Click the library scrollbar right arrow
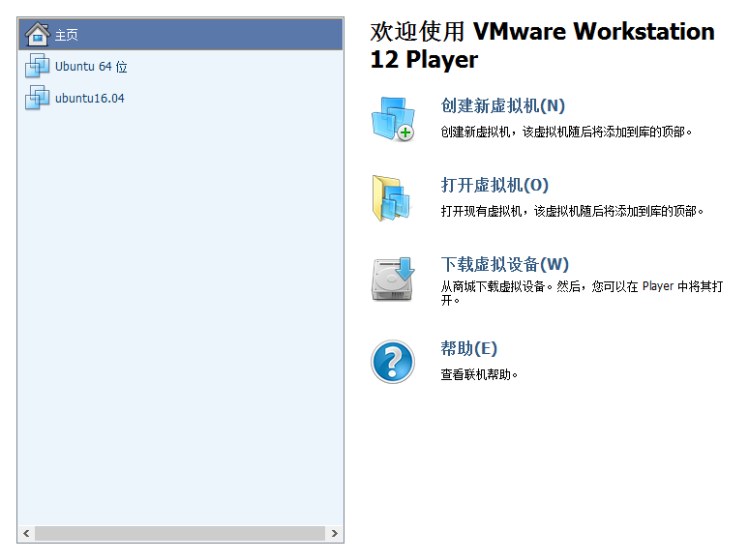Screen dimensions: 749x560 [335, 533]
